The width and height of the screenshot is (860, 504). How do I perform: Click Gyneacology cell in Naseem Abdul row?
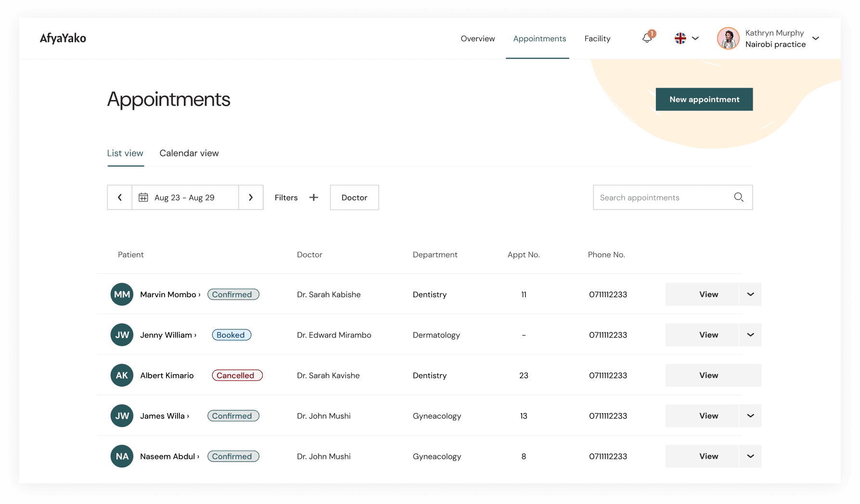(437, 456)
